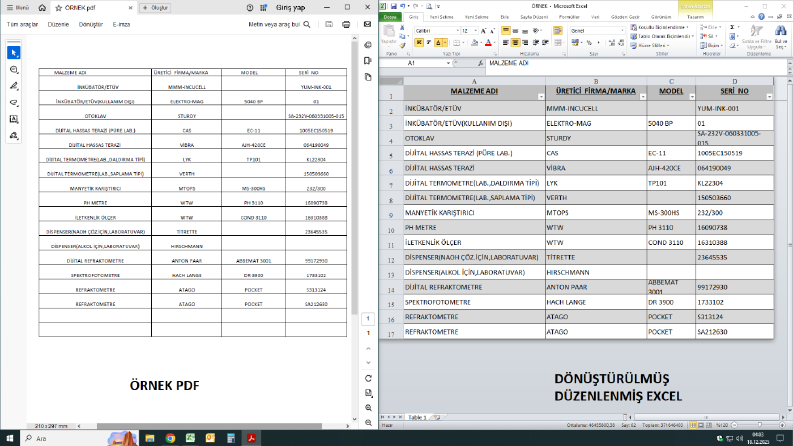
Task: Open the Dönüştür menu in the PDF reader
Action: [91, 24]
